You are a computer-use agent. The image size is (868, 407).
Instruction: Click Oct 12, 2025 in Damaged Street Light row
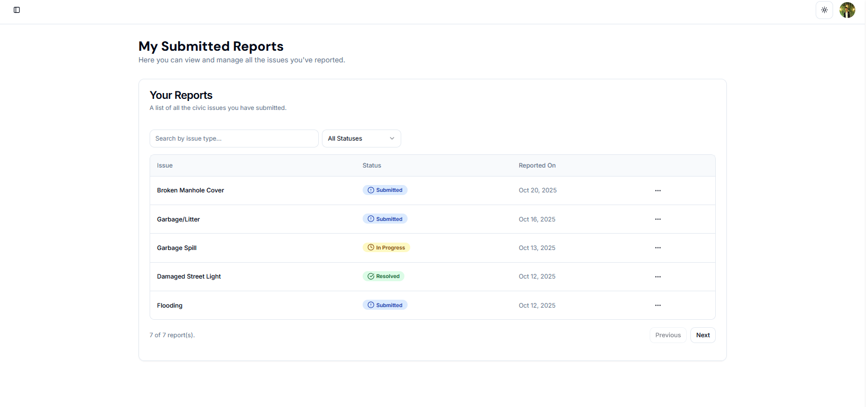click(x=537, y=276)
